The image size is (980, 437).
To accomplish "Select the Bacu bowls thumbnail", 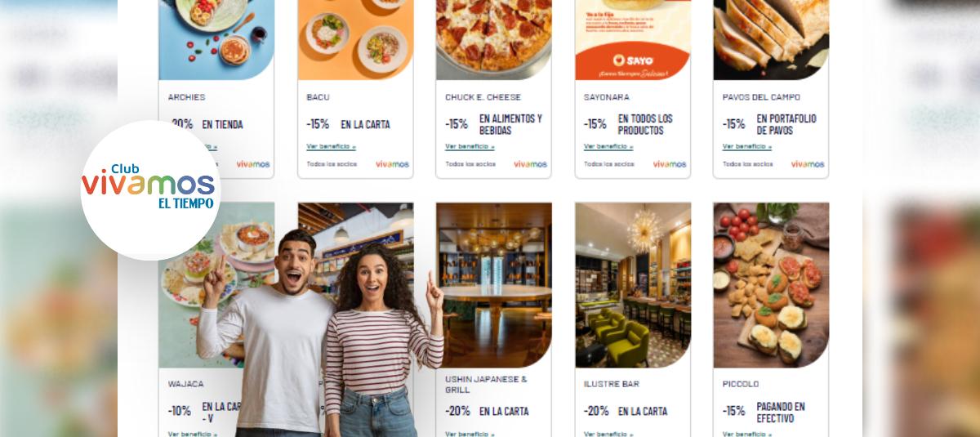I will point(355,40).
